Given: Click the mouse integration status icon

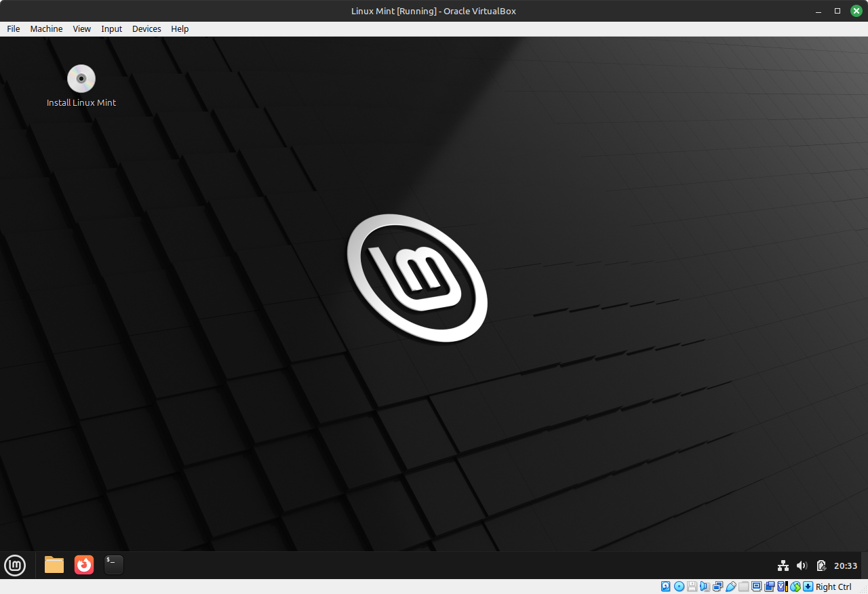Looking at the screenshot, I should [x=795, y=587].
